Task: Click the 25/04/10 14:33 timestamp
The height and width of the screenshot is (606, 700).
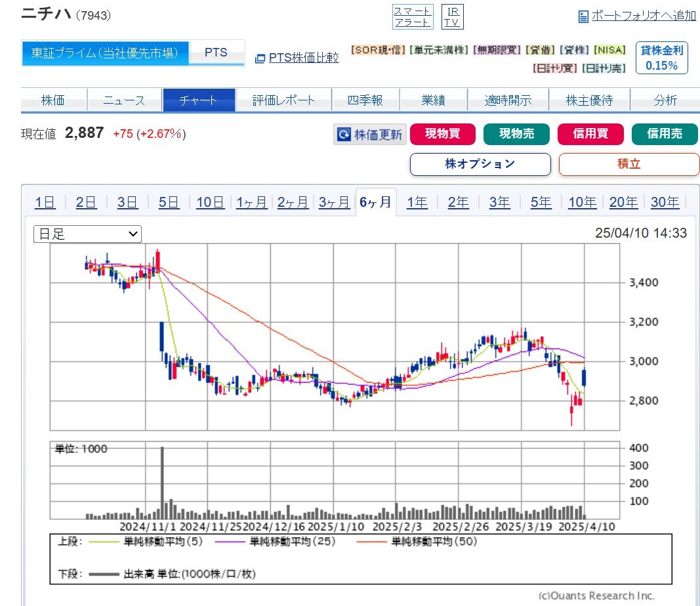Action: (x=640, y=233)
